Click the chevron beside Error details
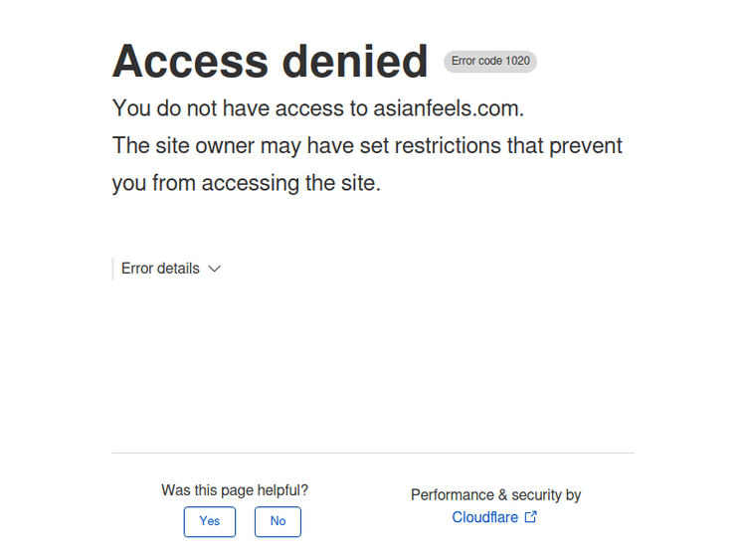Screen dimensions: 746x560 [215, 269]
